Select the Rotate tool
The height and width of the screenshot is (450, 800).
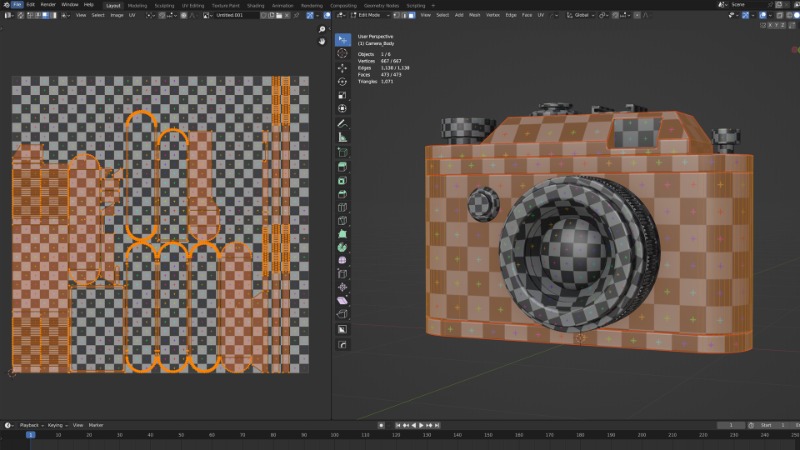pyautogui.click(x=342, y=81)
